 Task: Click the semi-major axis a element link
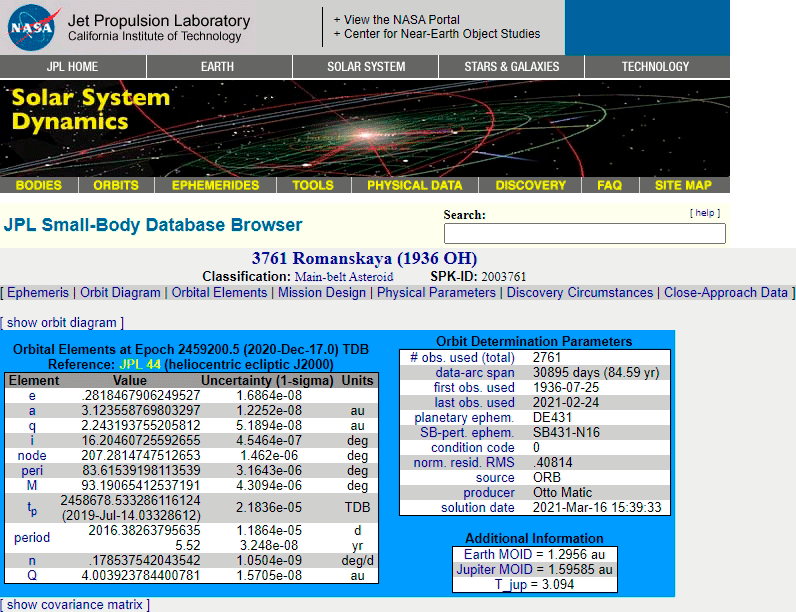point(32,411)
